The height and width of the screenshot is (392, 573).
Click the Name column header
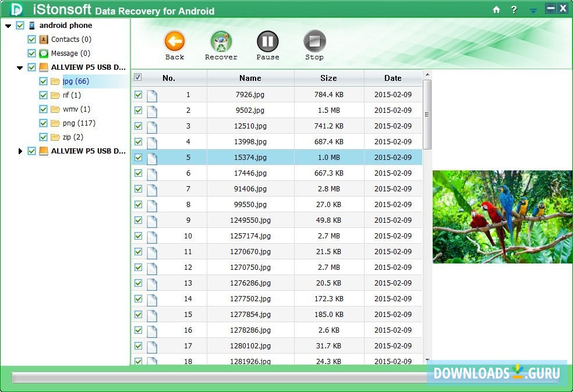[250, 77]
